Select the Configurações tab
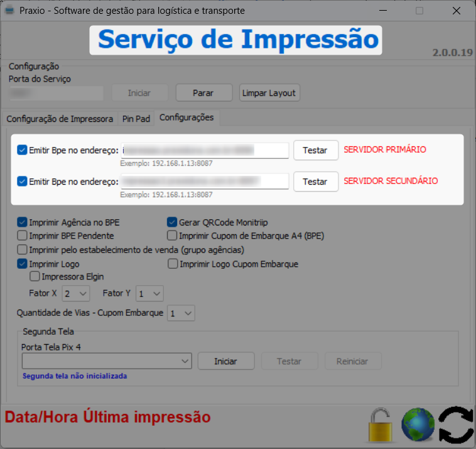476x449 pixels. click(x=187, y=117)
